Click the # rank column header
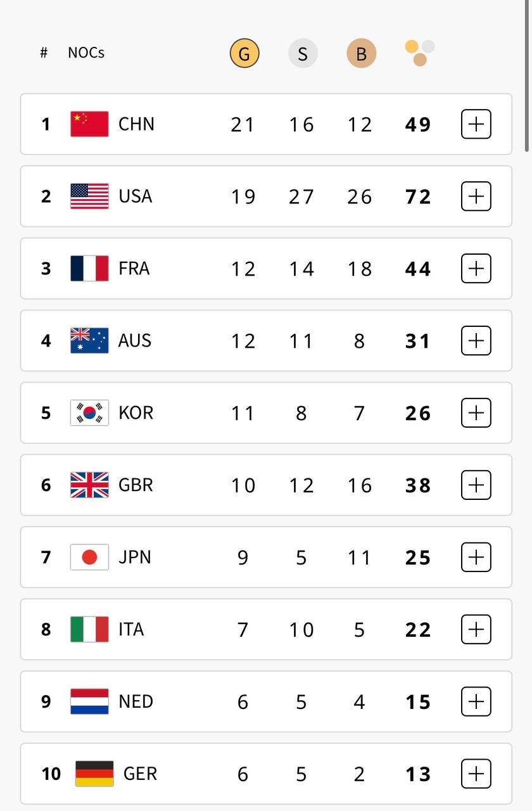The width and height of the screenshot is (532, 811). [x=44, y=53]
